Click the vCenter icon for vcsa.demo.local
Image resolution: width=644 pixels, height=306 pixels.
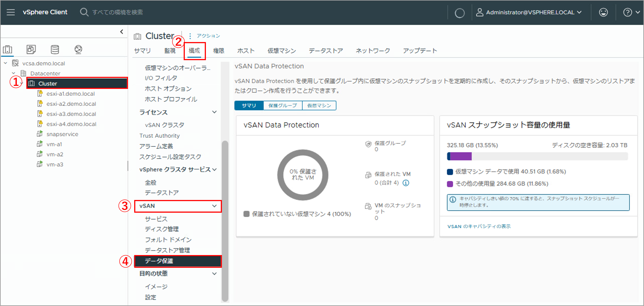pyautogui.click(x=15, y=63)
